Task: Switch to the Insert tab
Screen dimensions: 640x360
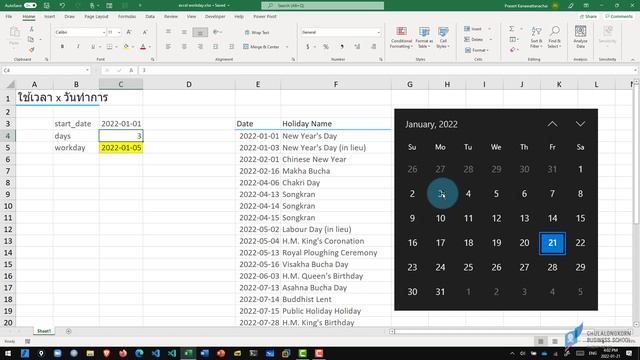Action: point(49,17)
